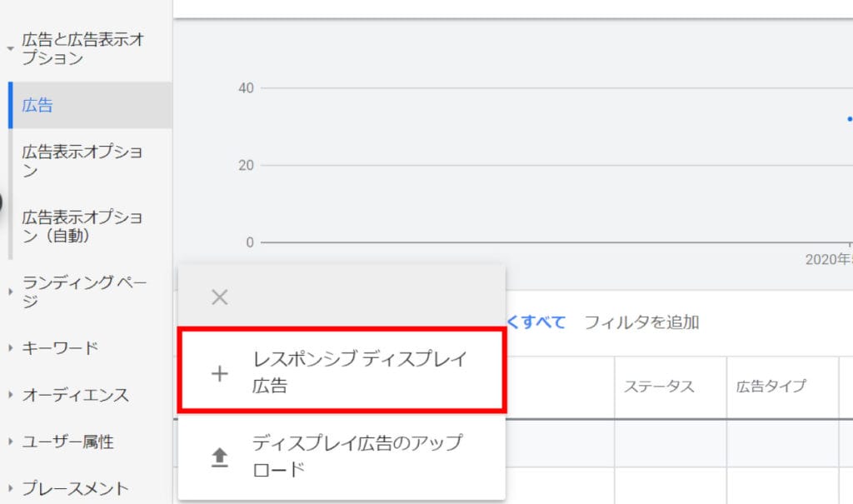This screenshot has width=853, height=504.
Task: Collapse the 広告と広告表示オプション section arrow
Action: pos(9,49)
